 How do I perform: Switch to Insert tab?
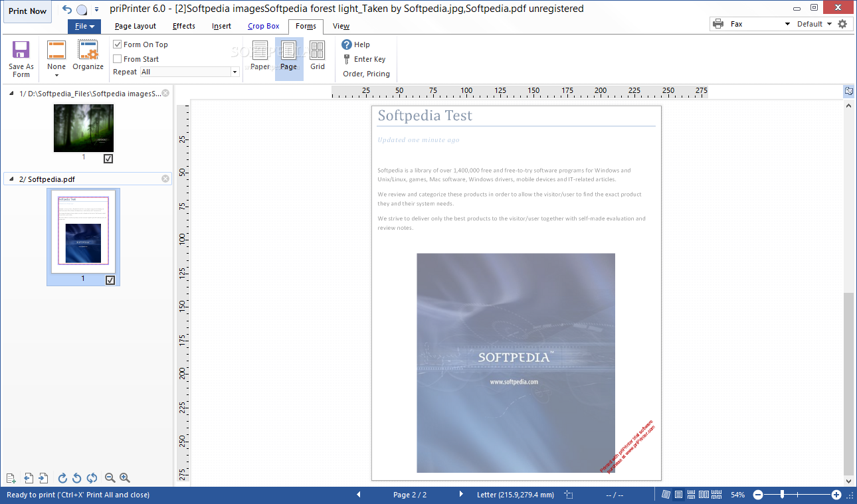pos(222,27)
